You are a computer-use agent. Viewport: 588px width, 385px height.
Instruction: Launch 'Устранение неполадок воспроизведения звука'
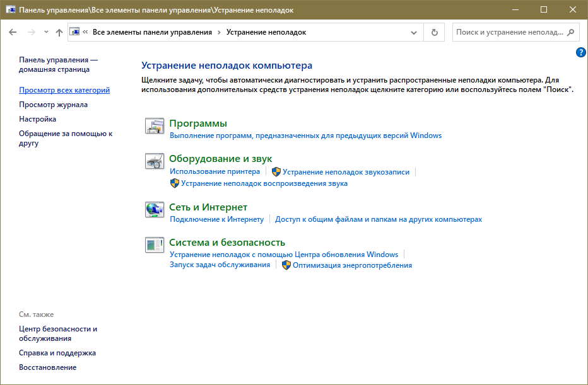pyautogui.click(x=264, y=183)
